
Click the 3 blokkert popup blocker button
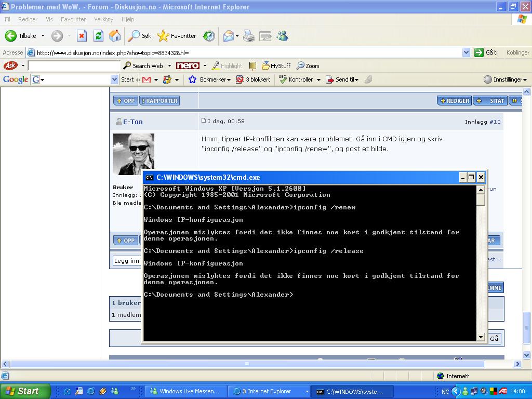[x=253, y=79]
